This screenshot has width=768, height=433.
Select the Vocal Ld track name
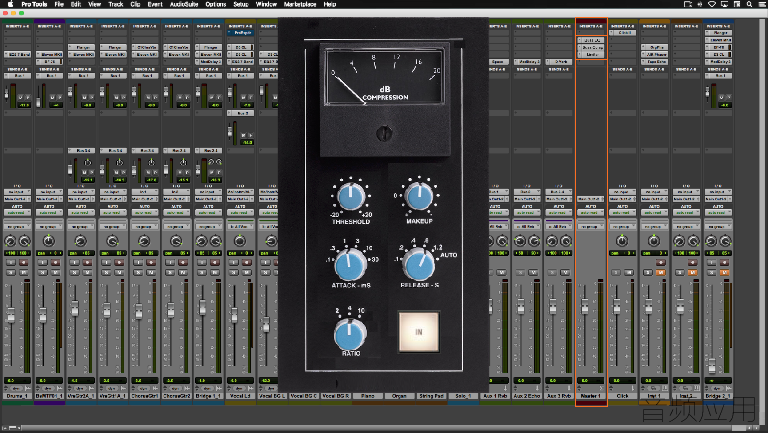tap(240, 396)
